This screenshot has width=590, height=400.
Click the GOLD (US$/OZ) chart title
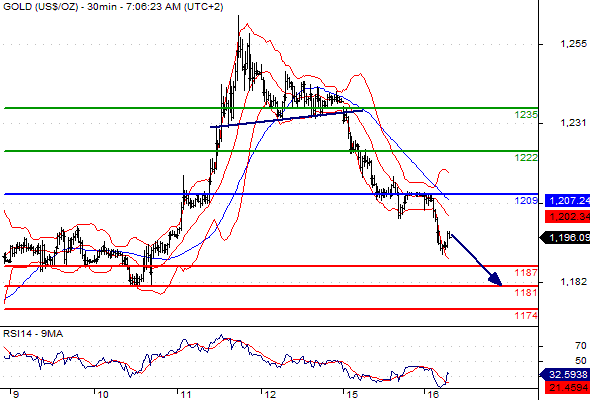(x=113, y=7)
